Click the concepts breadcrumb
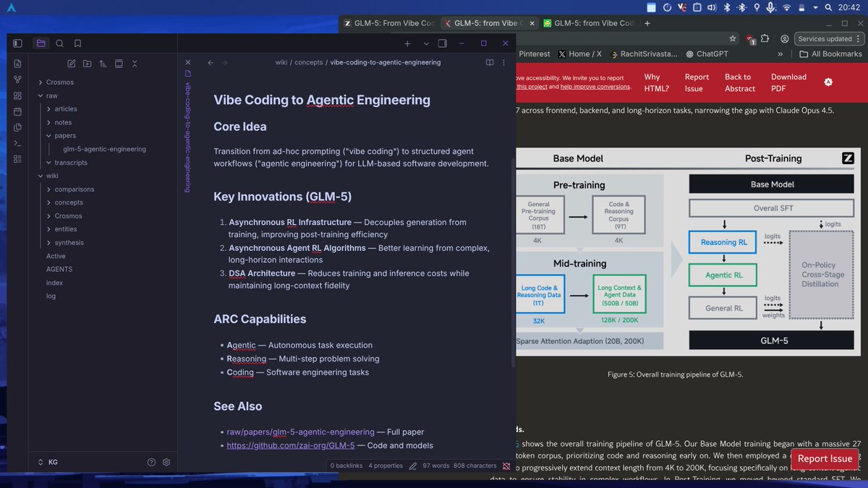This screenshot has height=488, width=868. tap(308, 63)
